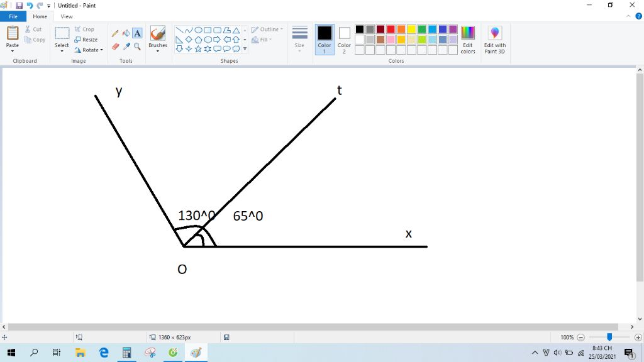Screen dimensions: 644x362
Task: Click the zoom in plus button
Action: pyautogui.click(x=638, y=337)
